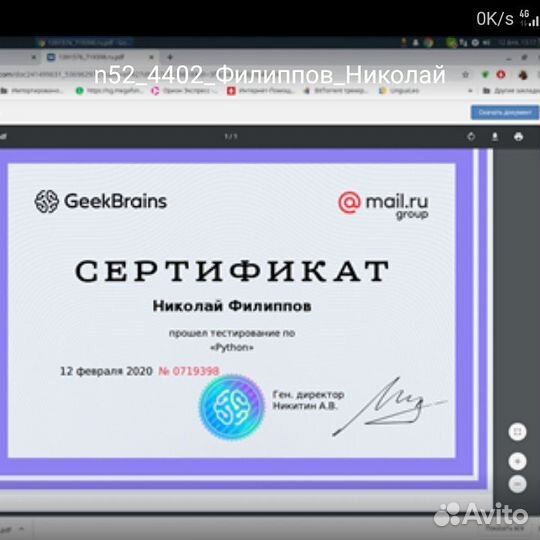
Task: Click the «Python» text on the certificate
Action: pos(232,347)
